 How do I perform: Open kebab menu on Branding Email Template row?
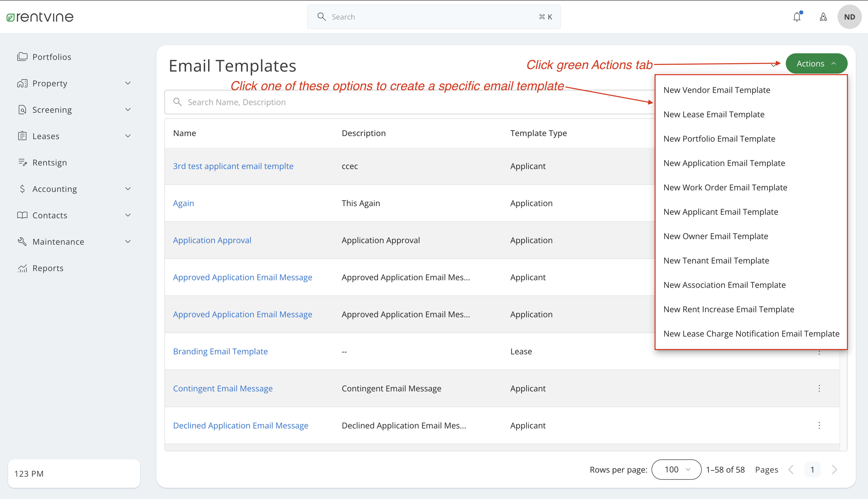pyautogui.click(x=819, y=352)
